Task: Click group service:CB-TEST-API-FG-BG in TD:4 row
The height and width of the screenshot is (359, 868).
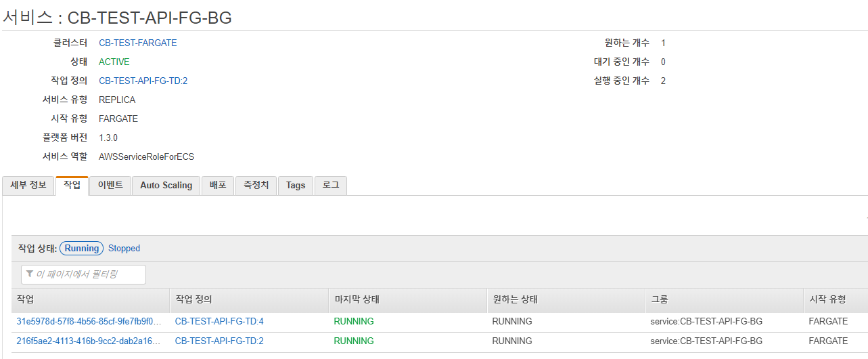Action: (x=706, y=321)
